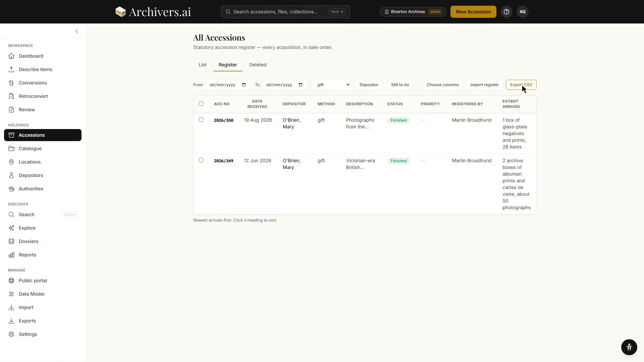Click the Exports download icon
This screenshot has height=362, width=644.
pyautogui.click(x=11, y=321)
